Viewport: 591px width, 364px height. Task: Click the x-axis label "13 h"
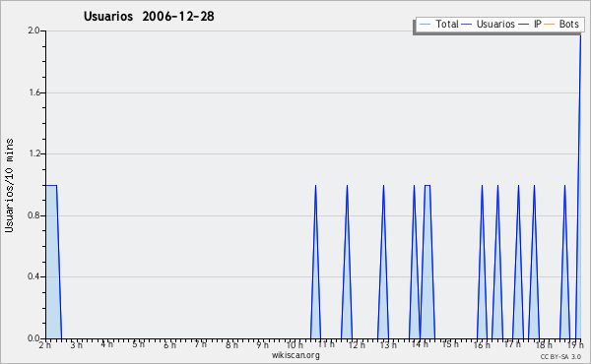(x=388, y=344)
